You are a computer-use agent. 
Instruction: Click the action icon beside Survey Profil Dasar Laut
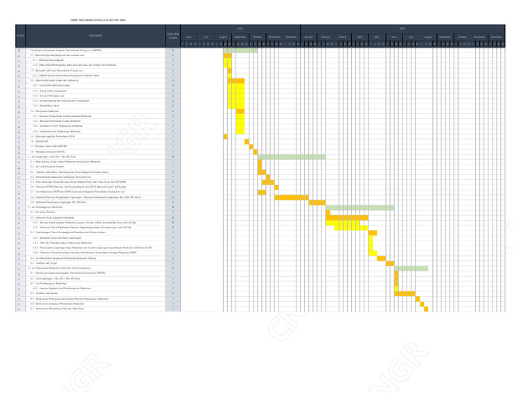19,96
